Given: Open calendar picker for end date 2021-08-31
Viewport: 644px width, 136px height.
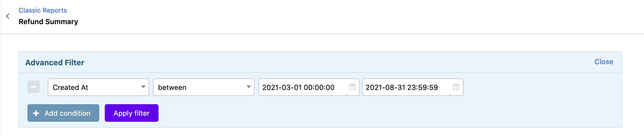Looking at the screenshot, I should click(x=456, y=87).
